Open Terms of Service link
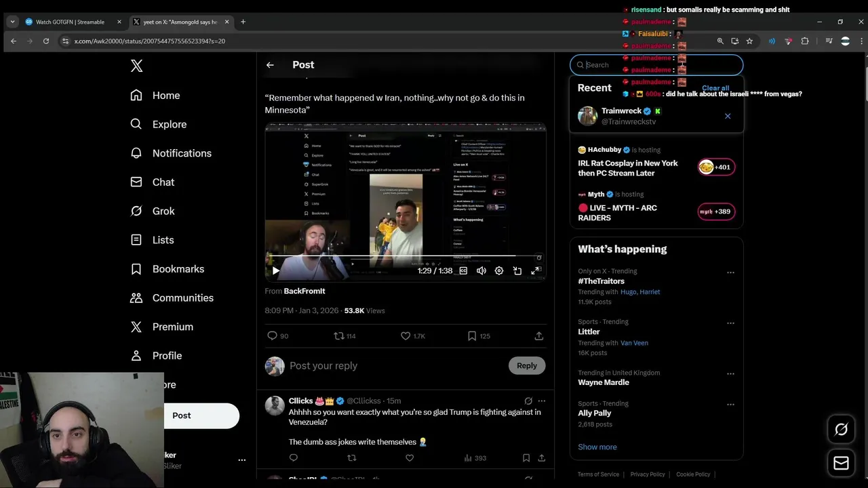Image resolution: width=868 pixels, height=488 pixels. point(598,474)
